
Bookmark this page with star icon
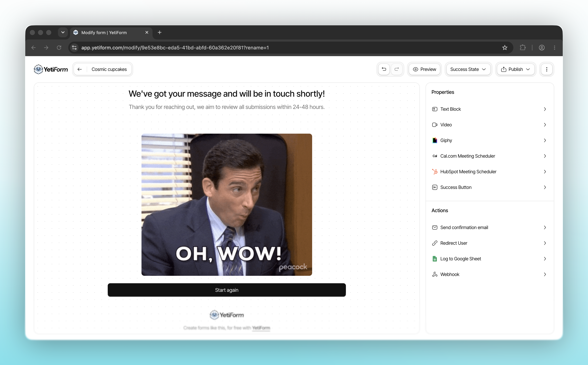coord(505,48)
